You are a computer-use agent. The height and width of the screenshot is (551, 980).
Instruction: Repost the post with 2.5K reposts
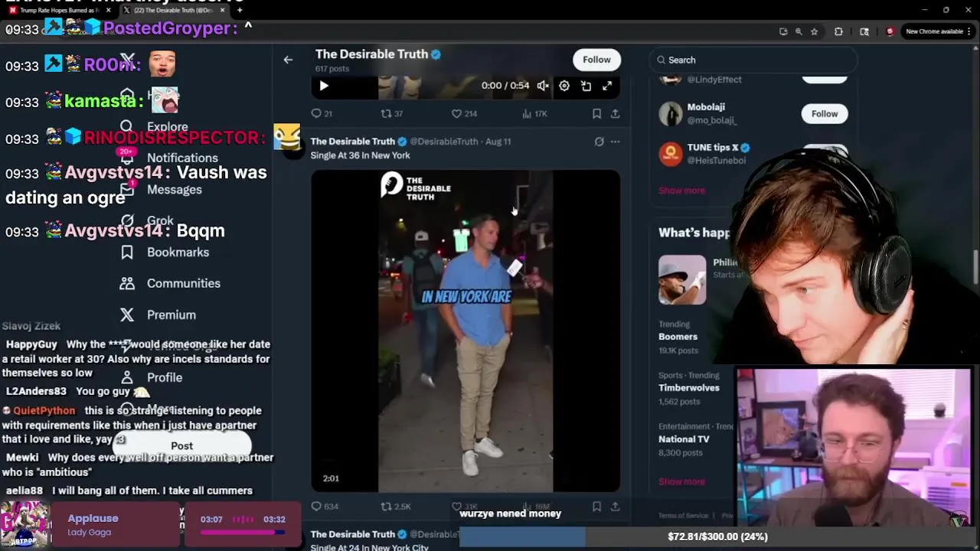coord(396,506)
